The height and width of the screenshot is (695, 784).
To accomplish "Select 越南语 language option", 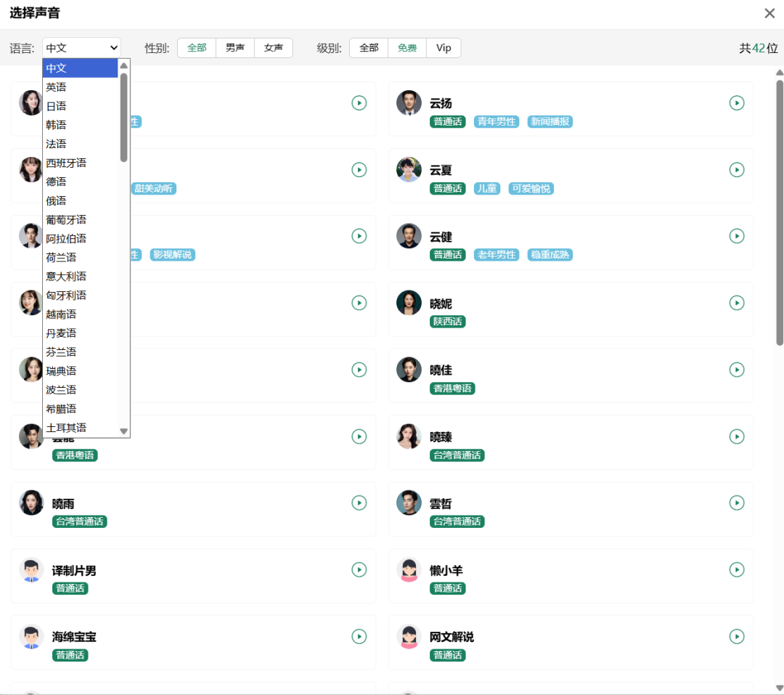I will point(81,314).
